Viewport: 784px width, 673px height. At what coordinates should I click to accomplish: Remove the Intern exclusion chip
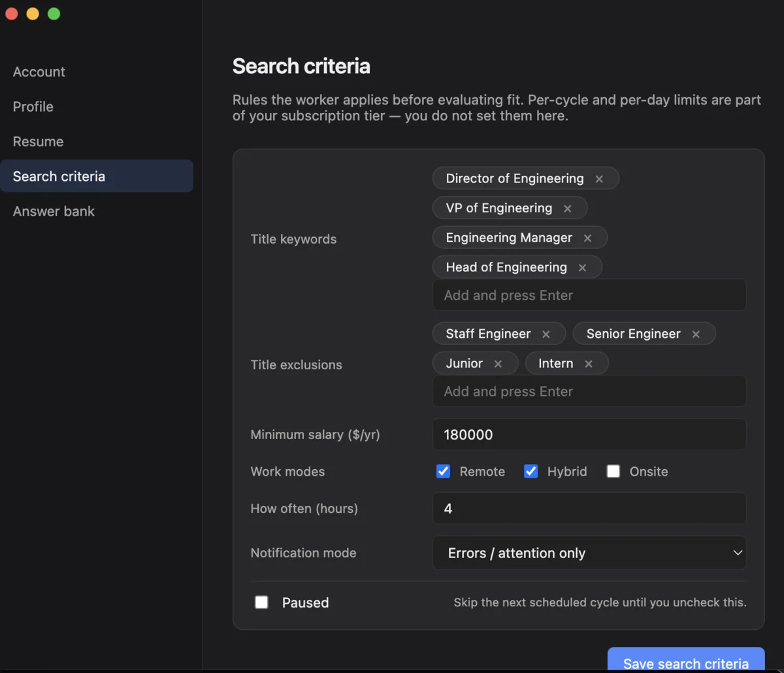(589, 364)
